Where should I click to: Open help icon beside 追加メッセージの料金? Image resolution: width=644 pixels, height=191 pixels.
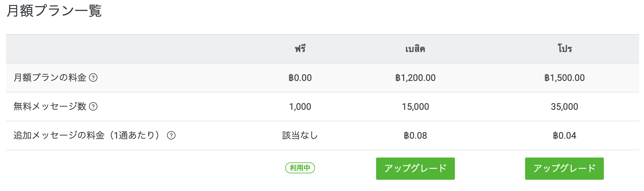(171, 136)
